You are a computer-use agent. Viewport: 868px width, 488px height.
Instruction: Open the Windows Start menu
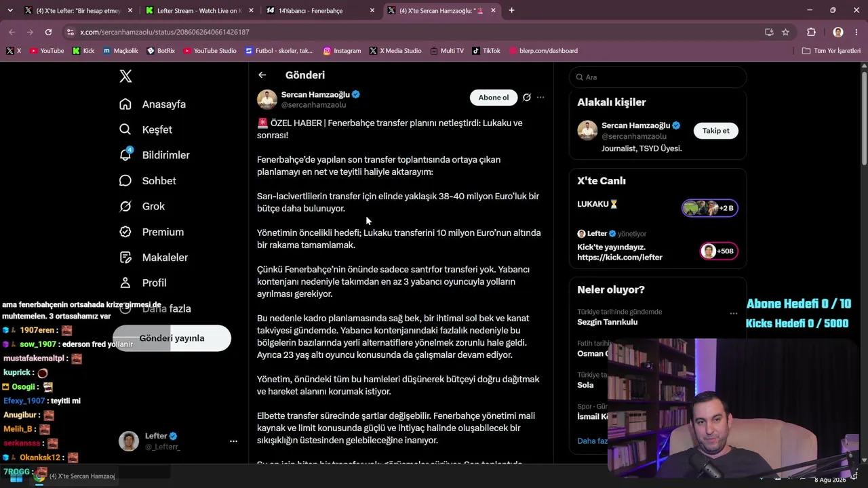(x=16, y=476)
